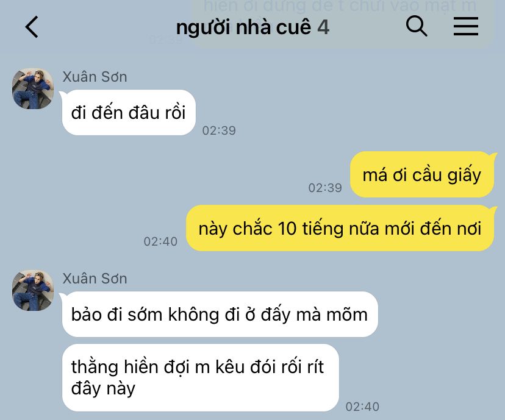Screen dimensions: 505x420
Task: Select the message này chắc 10 tiếng nữa
Action: point(340,228)
